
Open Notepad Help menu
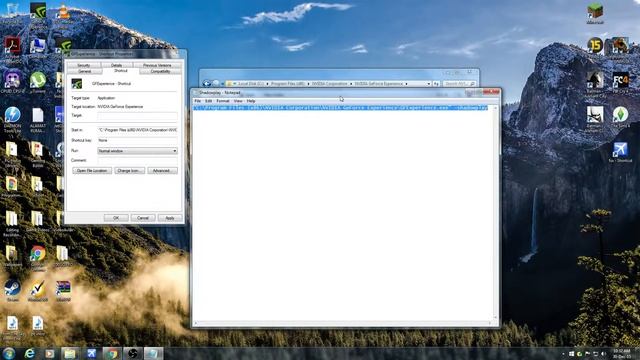[x=251, y=101]
